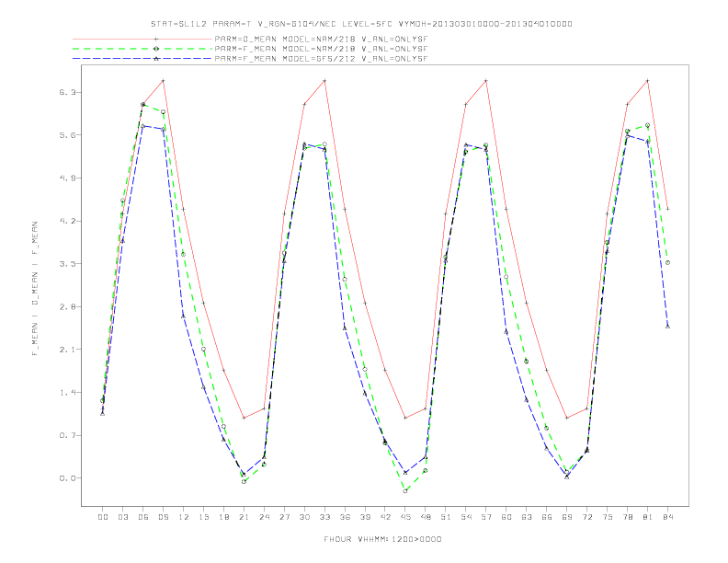This screenshot has height=563, width=728.
Task: Click x-axis forecast hour label 42
Action: 385,517
